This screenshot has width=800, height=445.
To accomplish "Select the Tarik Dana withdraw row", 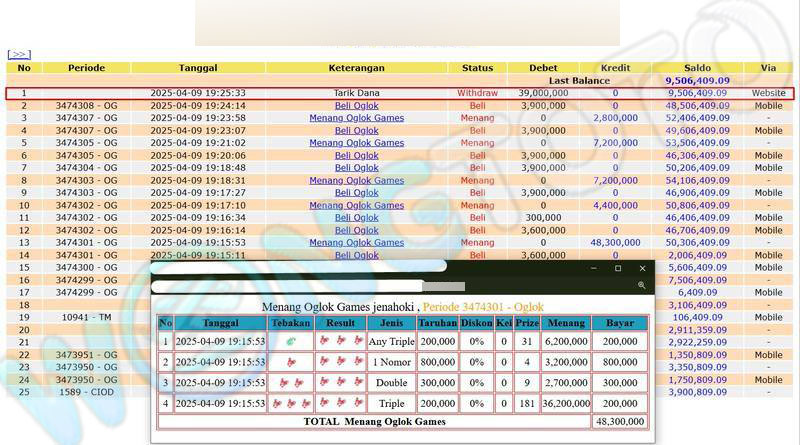I will [x=356, y=93].
